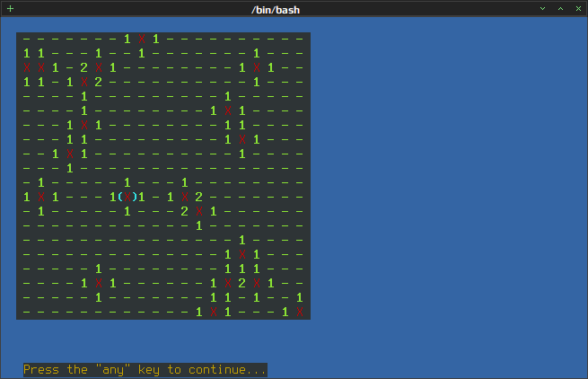This screenshot has width=588, height=379.
Task: Select the red X mine inside cyan parentheses
Action: [x=127, y=197]
